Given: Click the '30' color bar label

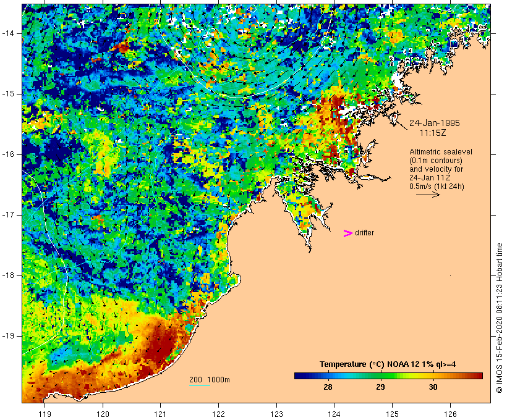Looking at the screenshot, I should 433,387.
